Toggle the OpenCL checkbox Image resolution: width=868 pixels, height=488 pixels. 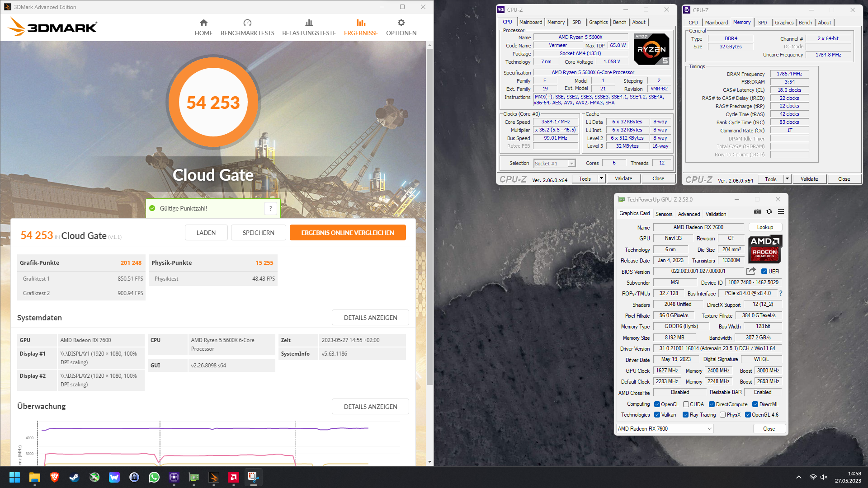(x=657, y=404)
